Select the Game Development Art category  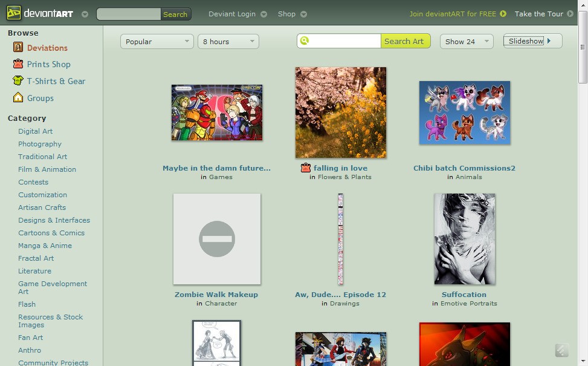(x=53, y=287)
